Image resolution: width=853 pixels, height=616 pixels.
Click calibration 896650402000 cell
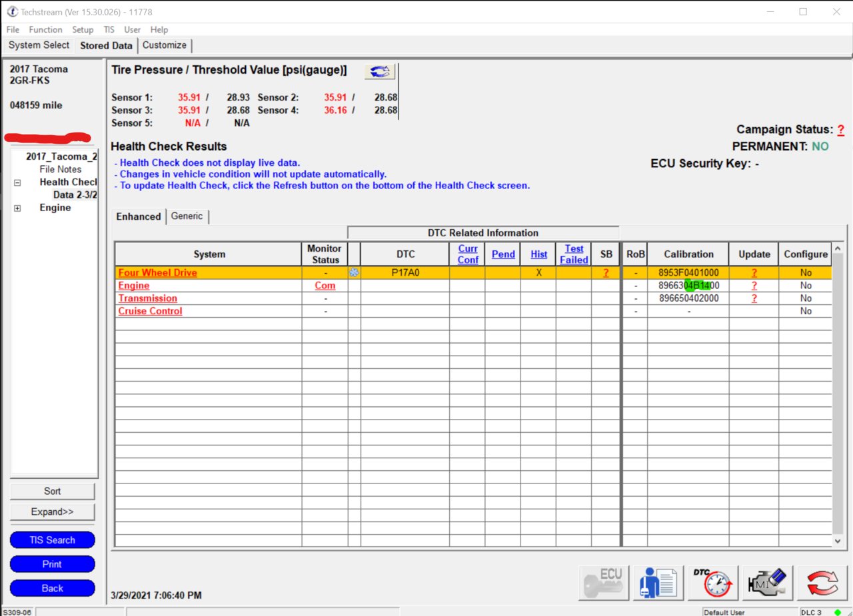coord(688,298)
